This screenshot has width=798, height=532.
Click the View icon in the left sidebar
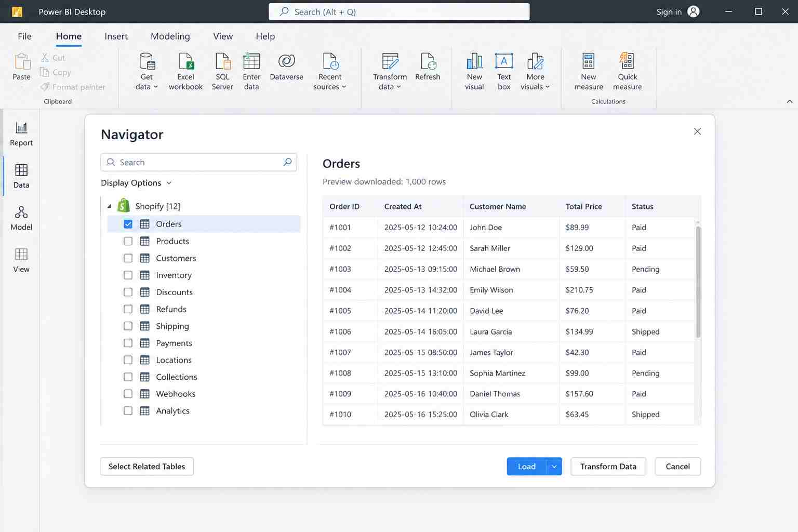[21, 254]
